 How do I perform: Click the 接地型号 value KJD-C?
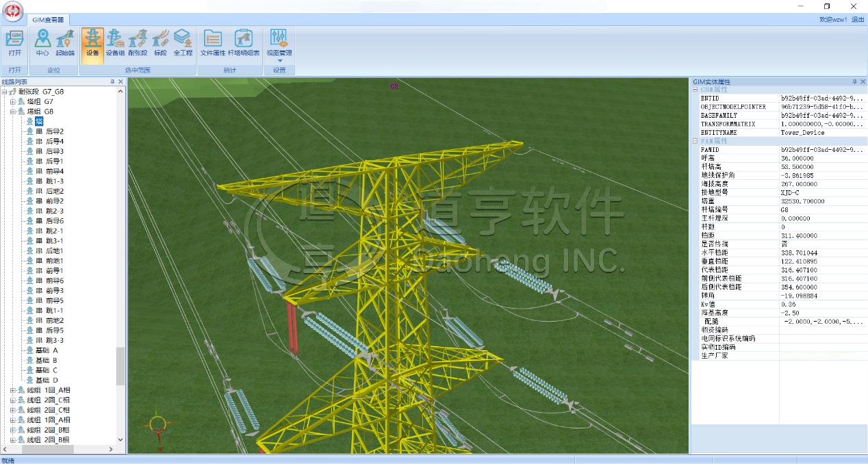click(790, 192)
